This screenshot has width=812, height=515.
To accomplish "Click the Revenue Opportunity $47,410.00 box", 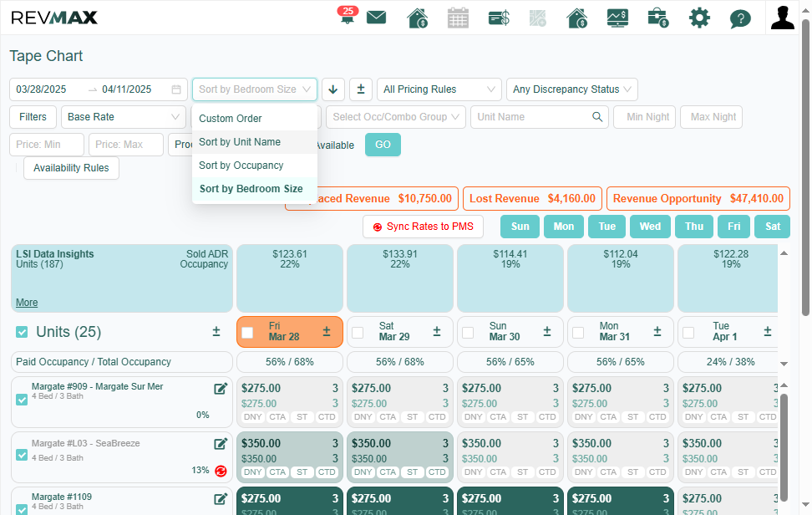I will pyautogui.click(x=698, y=198).
